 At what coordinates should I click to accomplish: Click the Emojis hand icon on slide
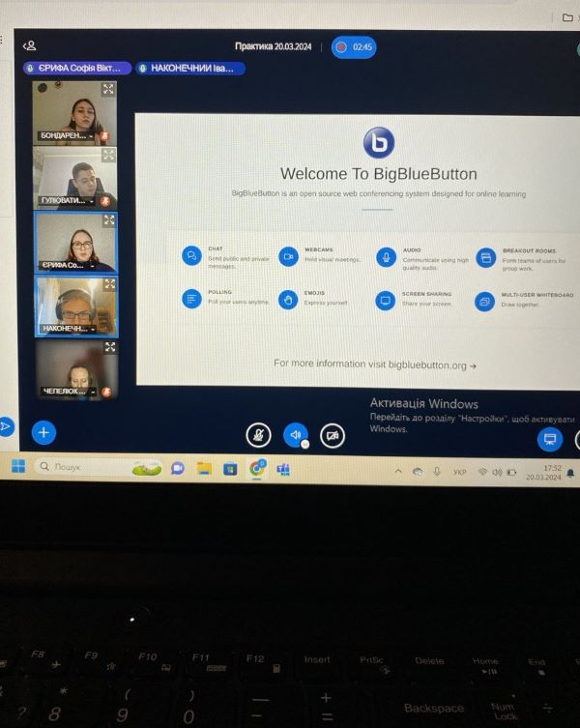(x=288, y=300)
